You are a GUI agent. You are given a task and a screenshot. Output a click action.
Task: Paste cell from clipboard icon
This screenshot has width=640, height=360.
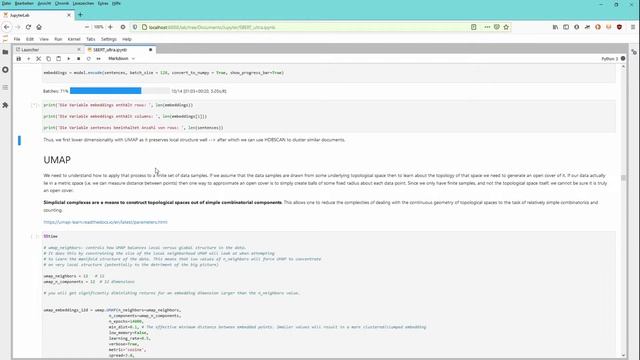[58, 59]
